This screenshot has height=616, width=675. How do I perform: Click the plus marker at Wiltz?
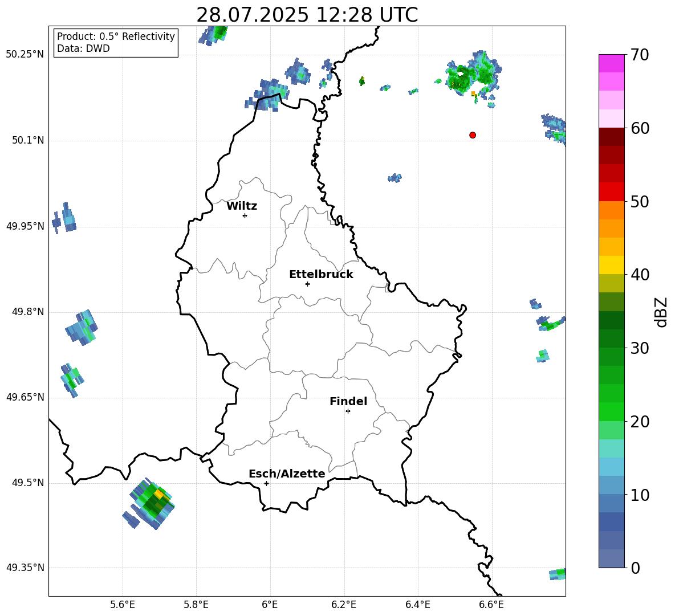245,215
